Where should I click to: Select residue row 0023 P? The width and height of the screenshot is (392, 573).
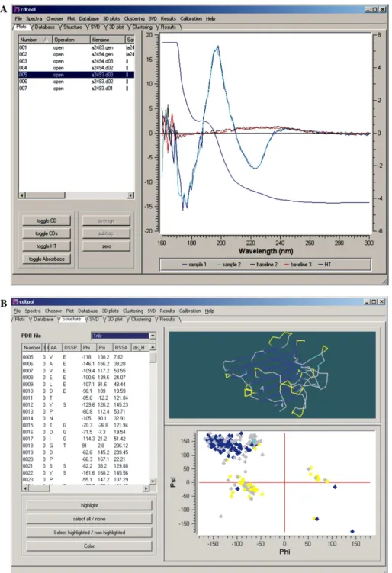[86, 479]
